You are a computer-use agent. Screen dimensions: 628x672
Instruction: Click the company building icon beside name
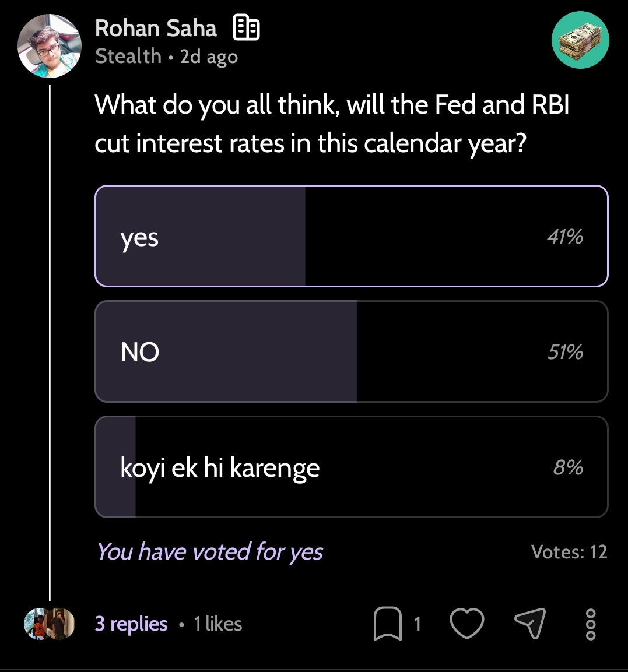[x=246, y=28]
